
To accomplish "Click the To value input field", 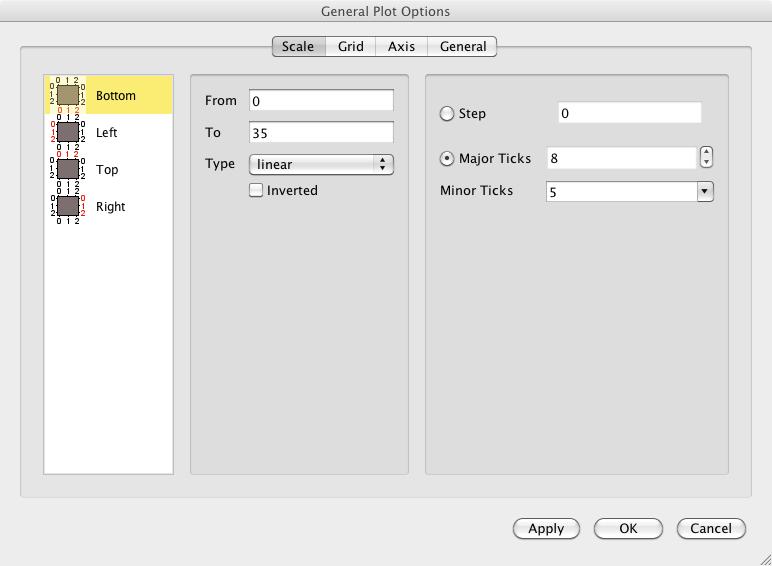I will click(321, 132).
